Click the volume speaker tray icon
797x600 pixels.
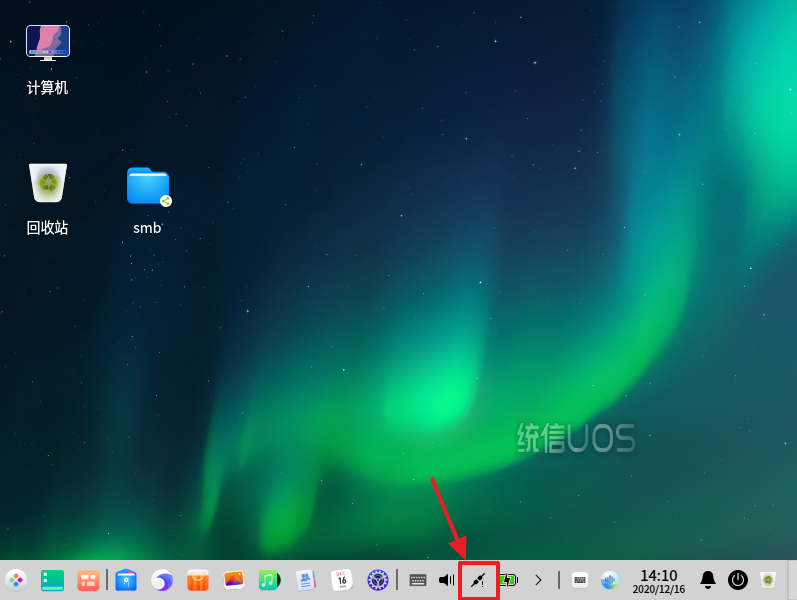coord(446,579)
